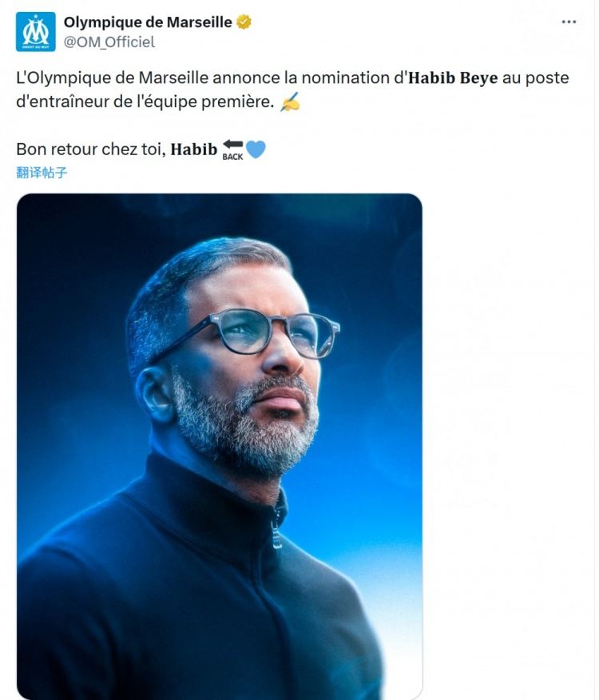The image size is (599, 700).
Task: Click bold "Habib" after "chez toi,"
Action: (193, 149)
